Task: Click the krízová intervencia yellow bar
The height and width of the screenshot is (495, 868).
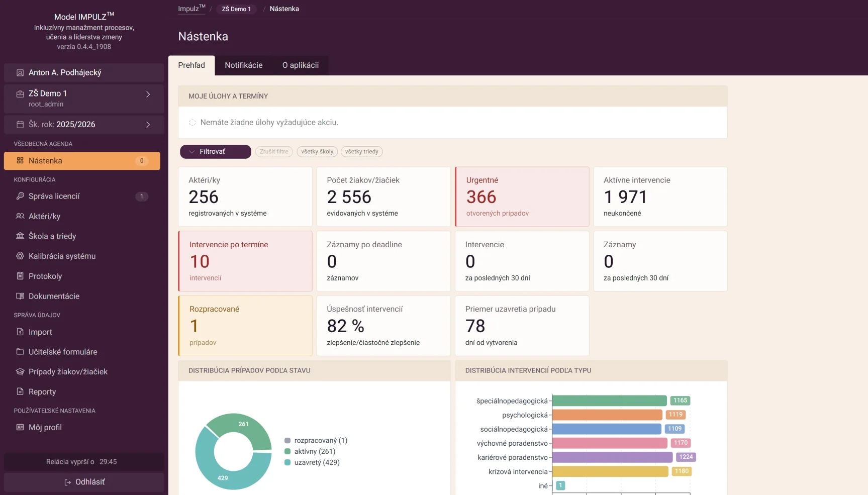Action: (x=610, y=471)
